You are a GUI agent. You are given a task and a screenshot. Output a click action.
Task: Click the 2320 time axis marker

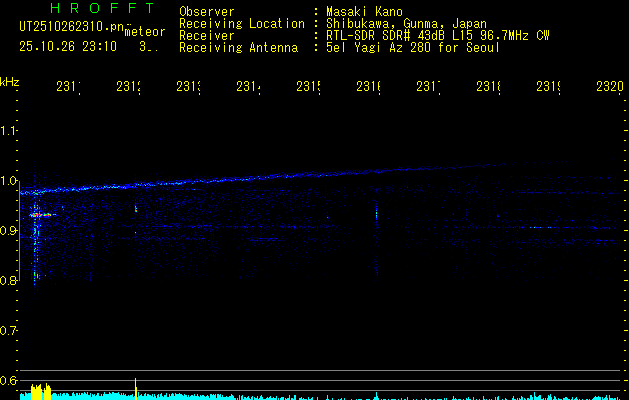[610, 87]
